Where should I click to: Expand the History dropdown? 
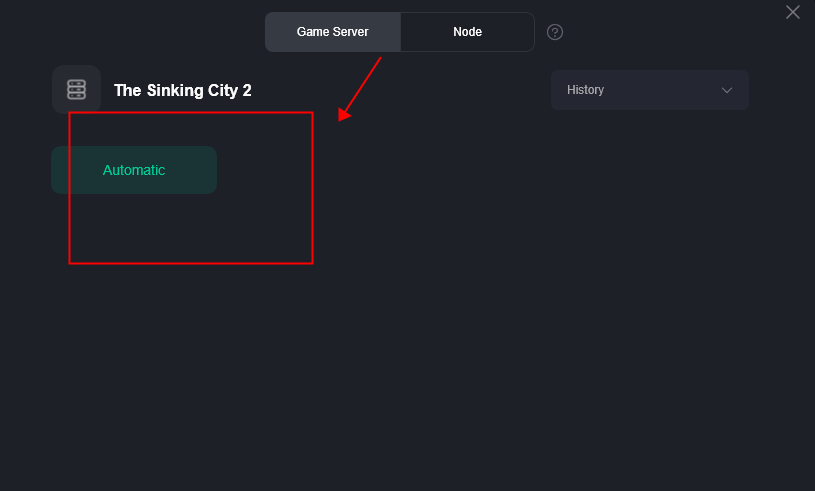(650, 90)
